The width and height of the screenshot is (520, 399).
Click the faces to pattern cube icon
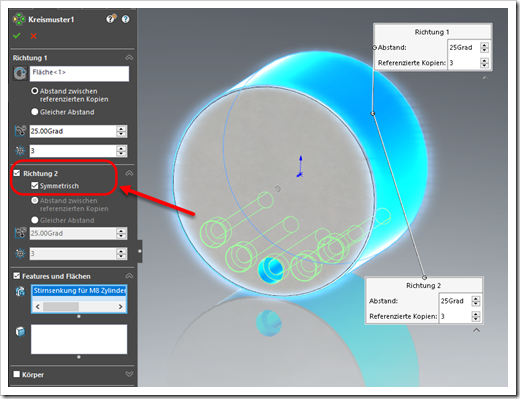[20, 332]
